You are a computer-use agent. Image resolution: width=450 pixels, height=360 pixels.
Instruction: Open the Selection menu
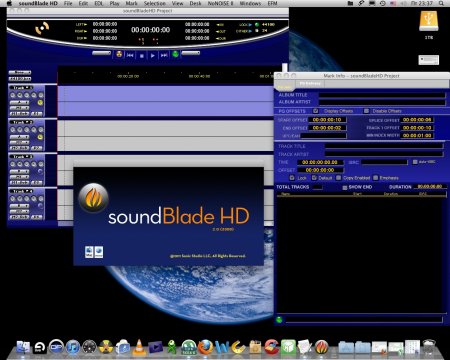click(155, 3)
